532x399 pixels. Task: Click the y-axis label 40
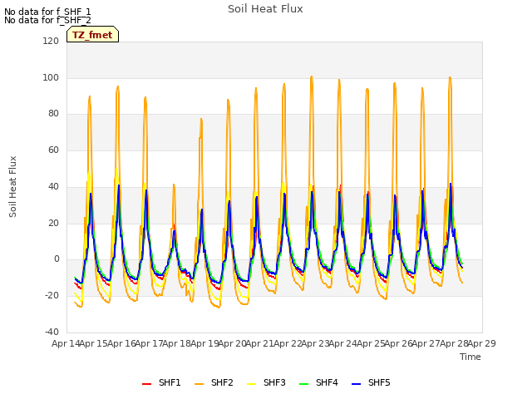click(53, 186)
